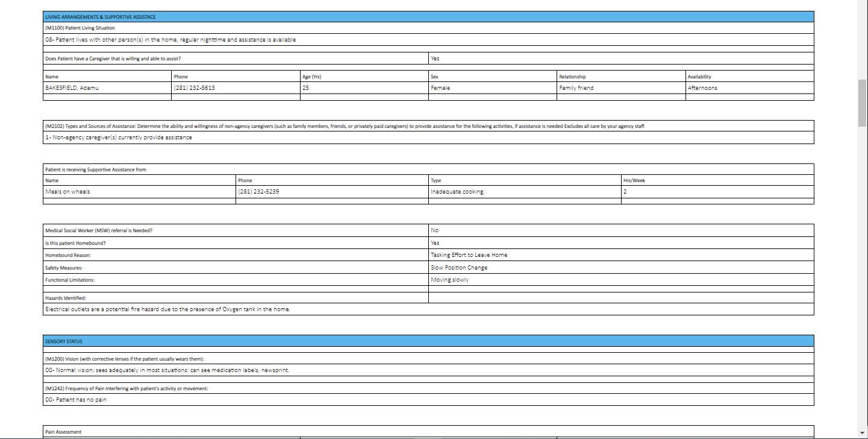The height and width of the screenshot is (439, 868).
Task: Click the Slow Position Change safety measure
Action: click(x=459, y=268)
